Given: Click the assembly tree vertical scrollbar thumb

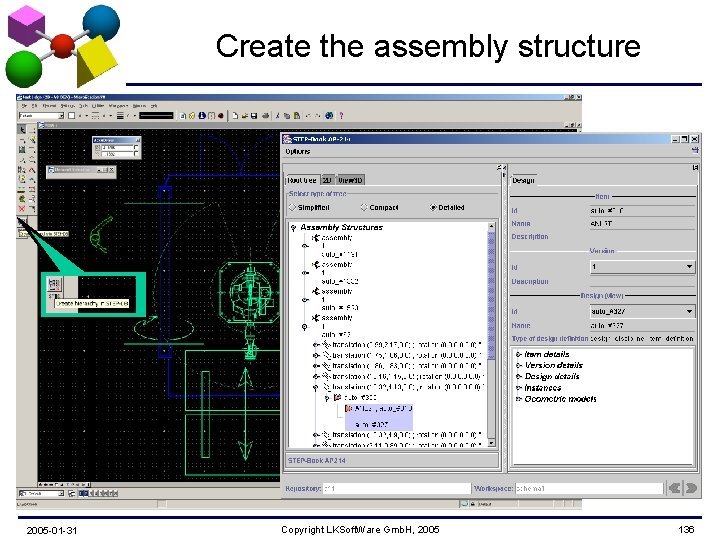Looking at the screenshot, I should [x=491, y=296].
